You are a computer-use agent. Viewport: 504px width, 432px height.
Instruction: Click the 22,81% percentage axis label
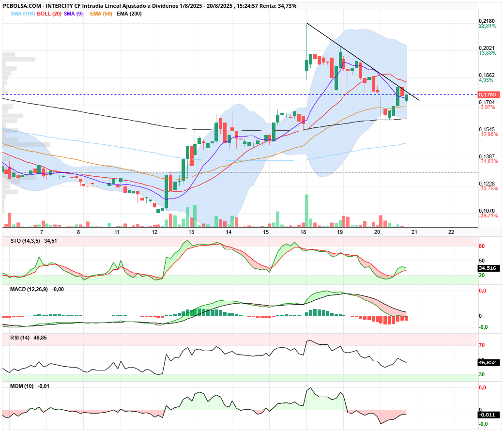(x=488, y=26)
